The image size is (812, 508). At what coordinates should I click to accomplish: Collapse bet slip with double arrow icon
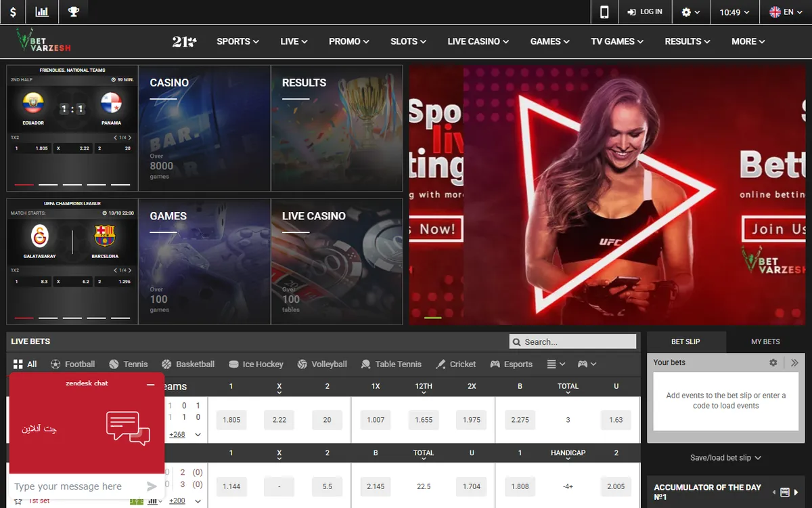(794, 362)
